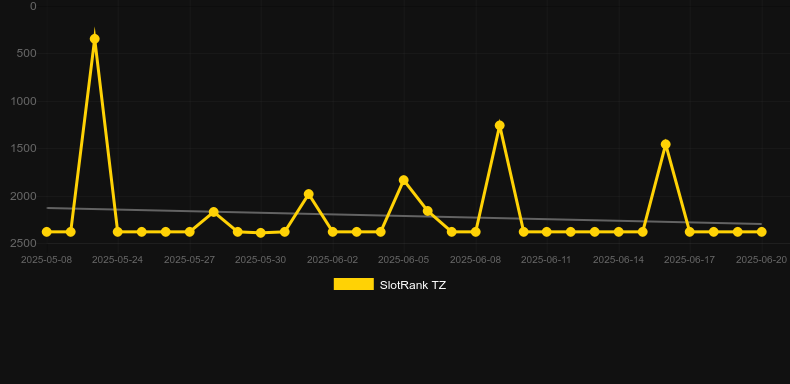
Task: Select the data point above 2025-06-14 label
Action: (x=619, y=232)
